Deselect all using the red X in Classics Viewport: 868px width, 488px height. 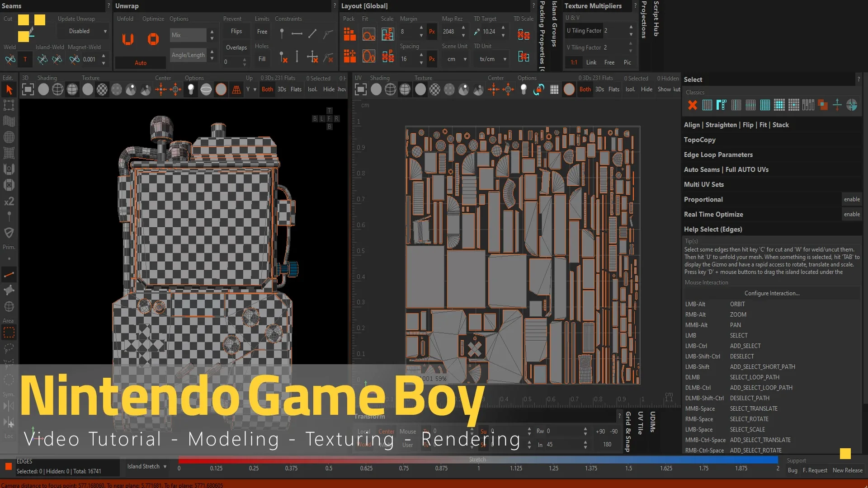click(692, 105)
